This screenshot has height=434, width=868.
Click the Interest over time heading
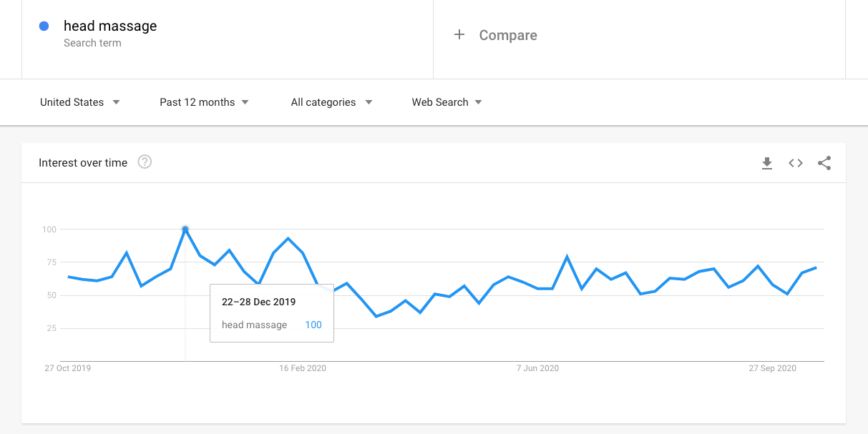[x=83, y=163]
